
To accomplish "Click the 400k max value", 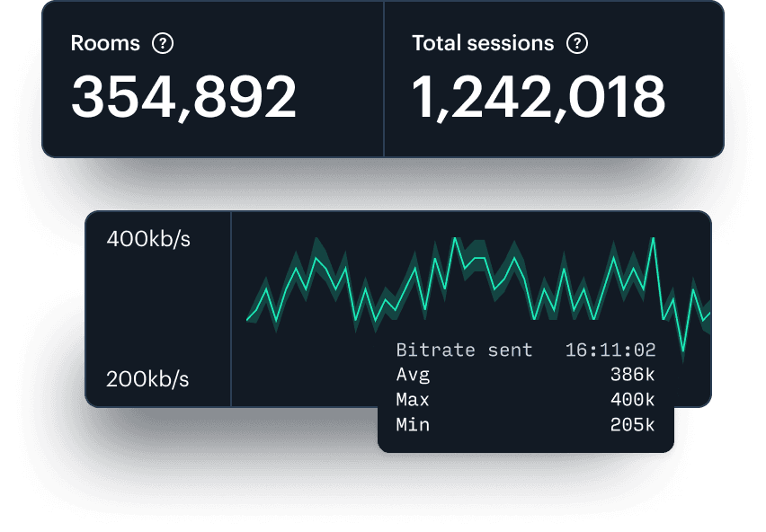I will tap(632, 400).
